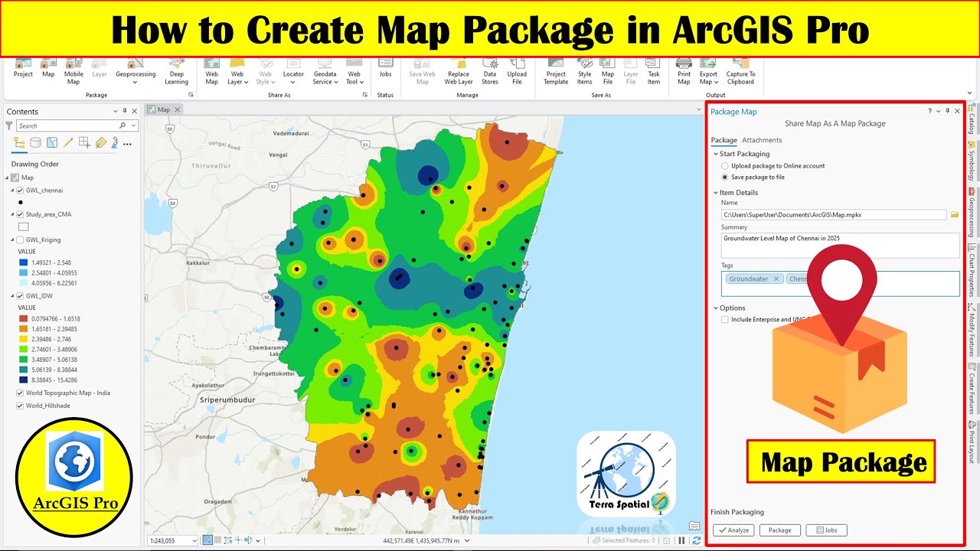Open the Geodata Service dropdown

tap(325, 71)
